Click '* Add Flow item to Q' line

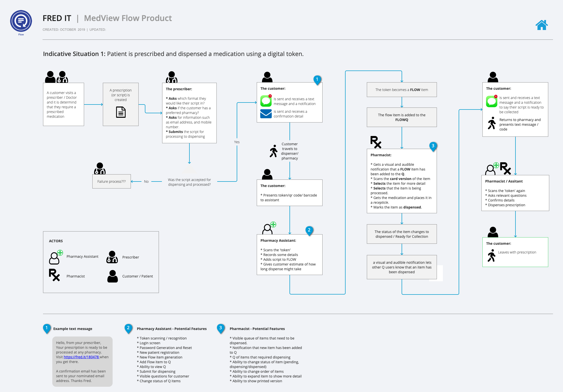pos(154,362)
